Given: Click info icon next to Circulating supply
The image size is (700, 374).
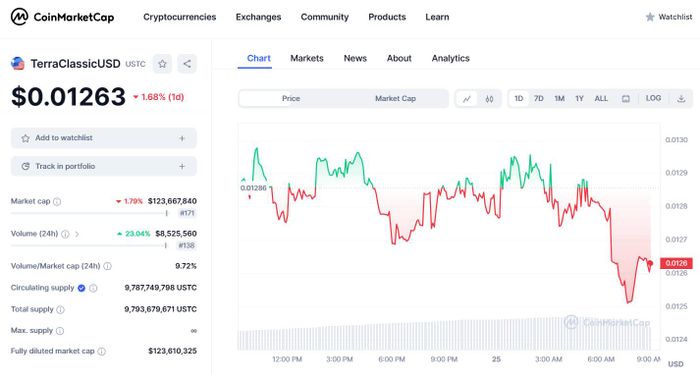Looking at the screenshot, I should [93, 288].
